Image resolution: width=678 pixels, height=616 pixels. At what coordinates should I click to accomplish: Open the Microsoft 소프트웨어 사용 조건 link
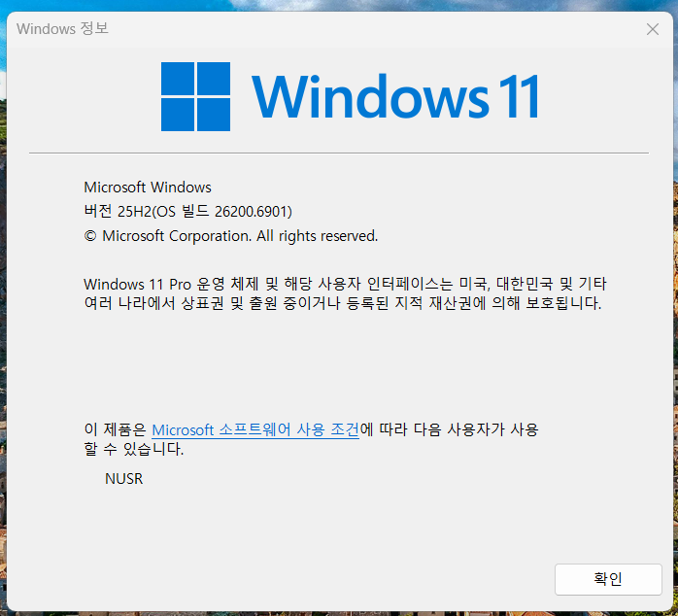coord(255,430)
